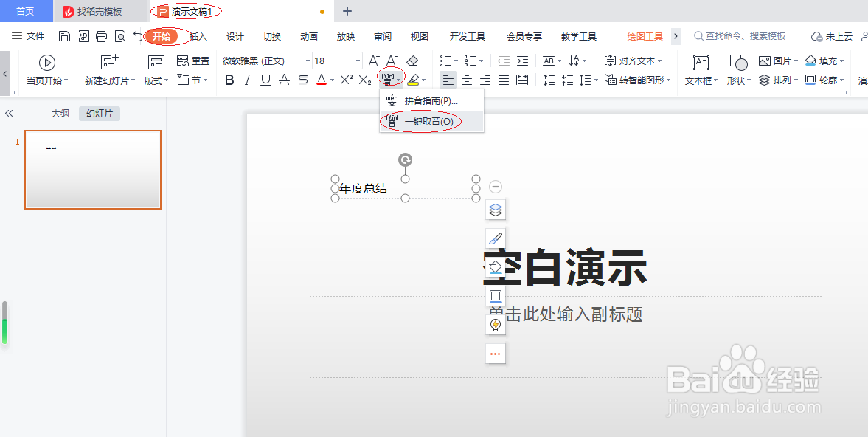Click the decrease paragraph spacing icon
The image size is (868, 437).
[567, 80]
